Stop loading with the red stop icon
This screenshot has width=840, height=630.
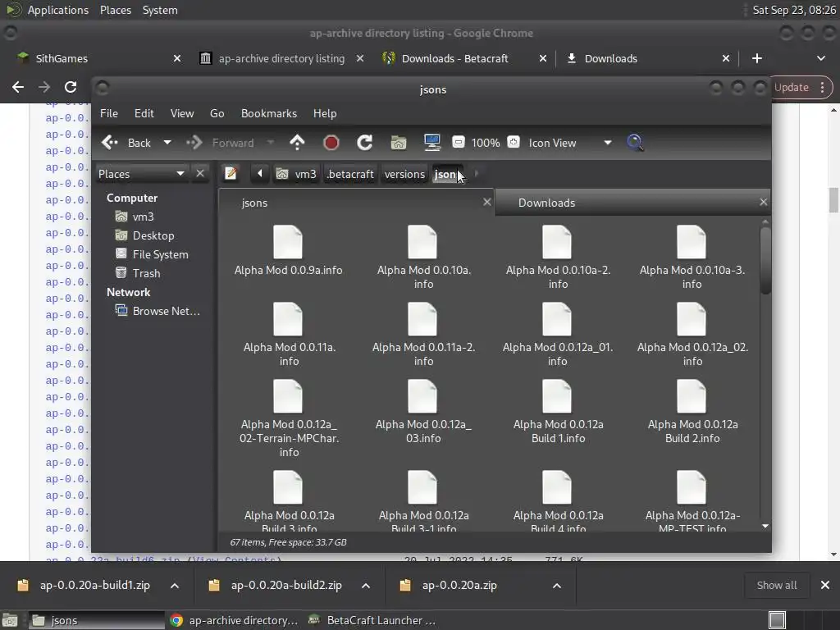click(x=331, y=143)
